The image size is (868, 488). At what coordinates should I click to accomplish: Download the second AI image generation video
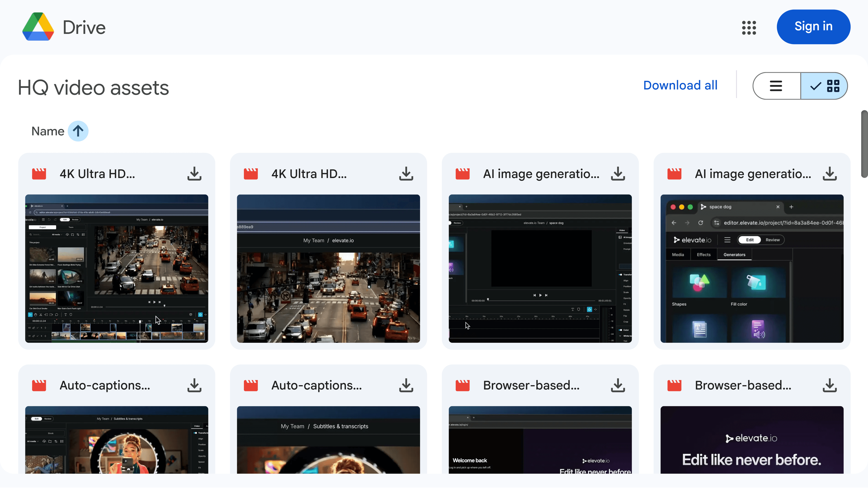click(829, 174)
